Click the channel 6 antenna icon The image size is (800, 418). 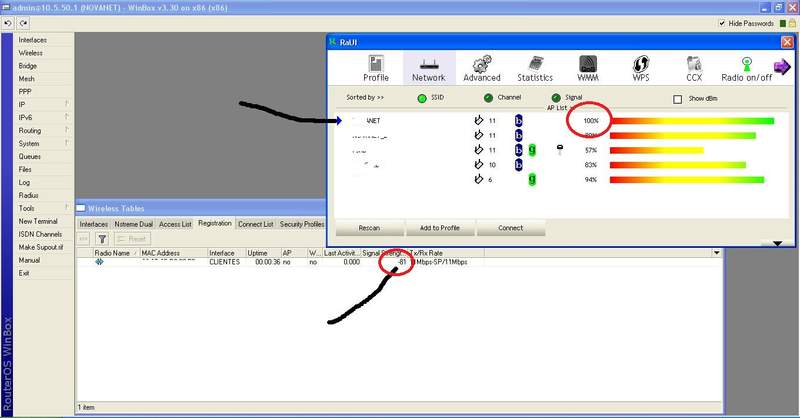[x=478, y=179]
